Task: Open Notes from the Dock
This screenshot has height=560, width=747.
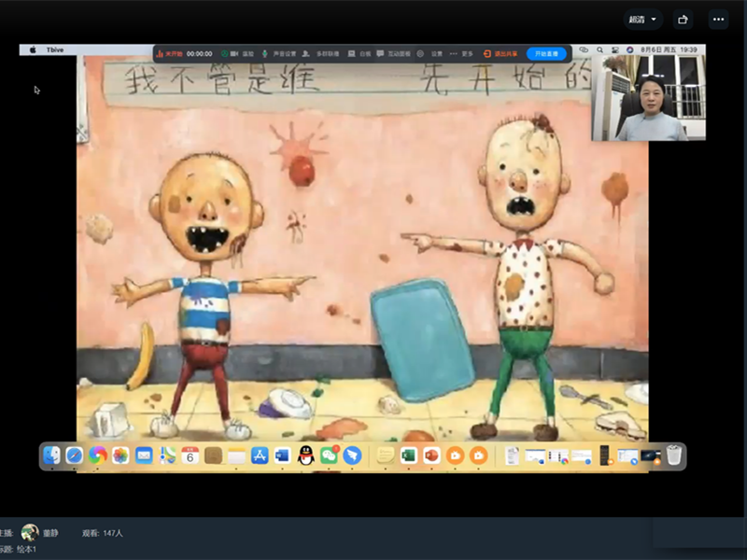Action: (236, 455)
